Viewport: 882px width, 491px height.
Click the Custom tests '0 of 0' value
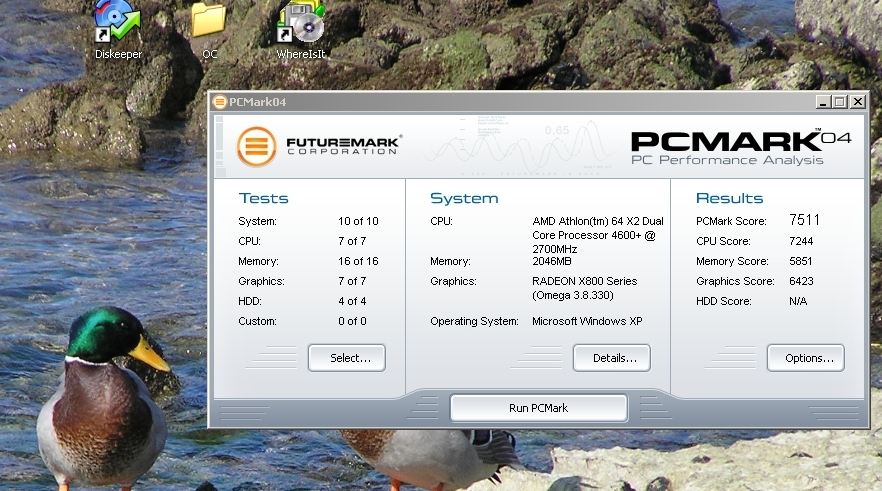[x=352, y=321]
